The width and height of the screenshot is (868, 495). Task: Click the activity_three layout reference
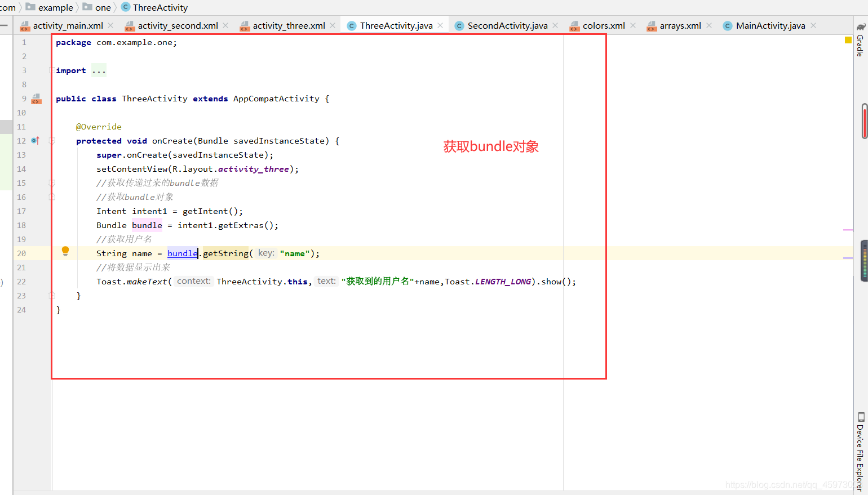tap(254, 169)
